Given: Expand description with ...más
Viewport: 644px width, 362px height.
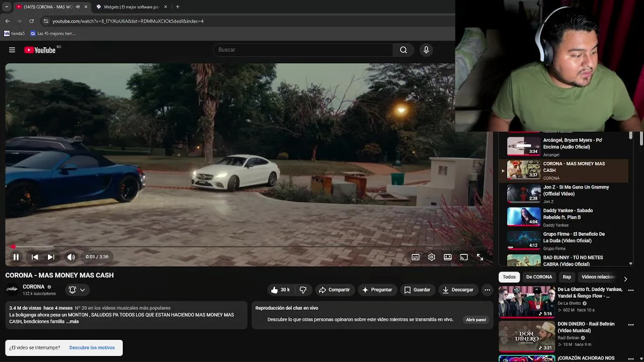Looking at the screenshot, I should 72,321.
